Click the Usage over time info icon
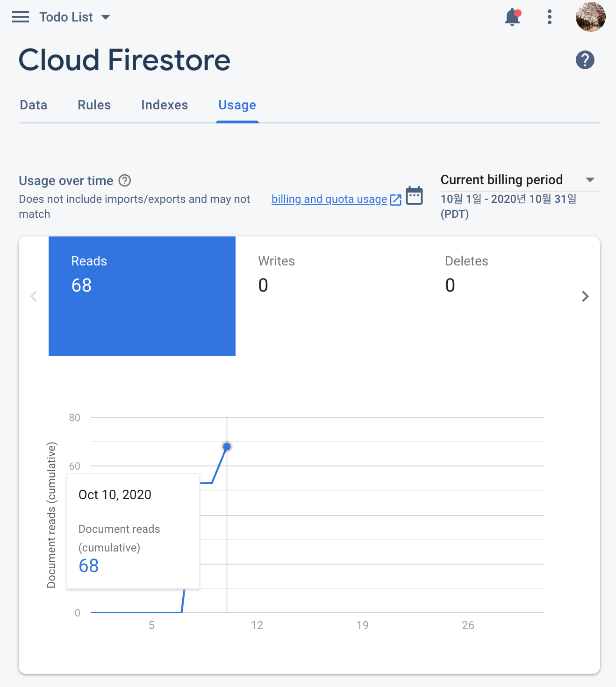Image resolution: width=616 pixels, height=687 pixels. [125, 180]
